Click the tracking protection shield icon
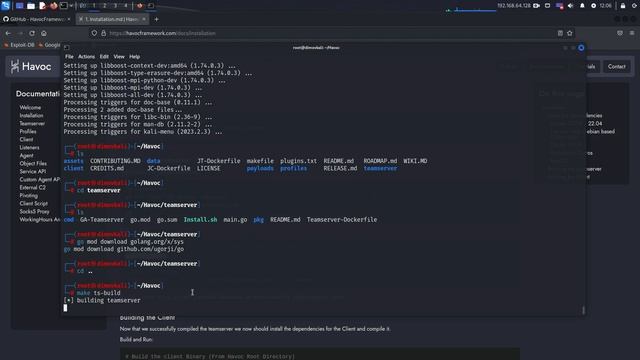 [94, 33]
